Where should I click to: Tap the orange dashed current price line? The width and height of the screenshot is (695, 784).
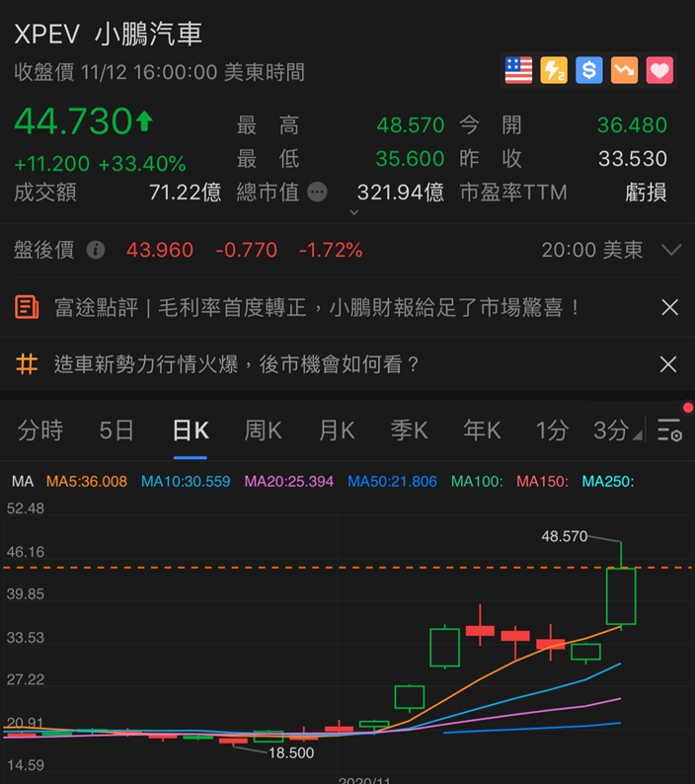(x=347, y=568)
